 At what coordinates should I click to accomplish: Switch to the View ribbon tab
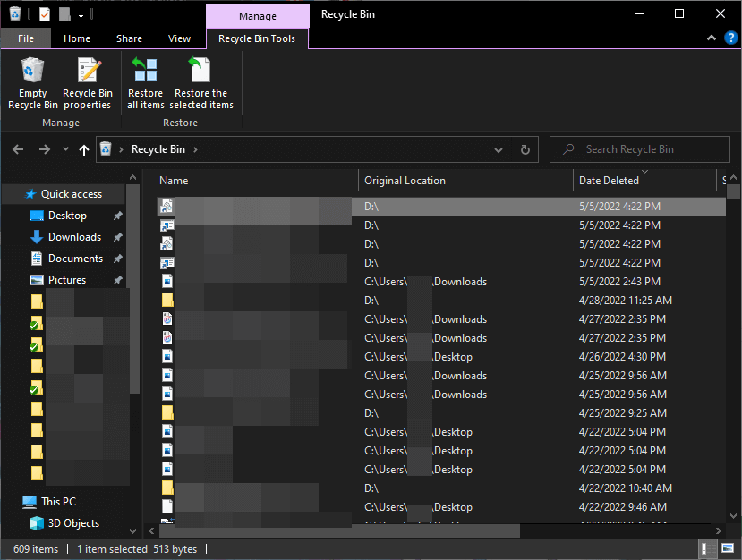pos(179,38)
